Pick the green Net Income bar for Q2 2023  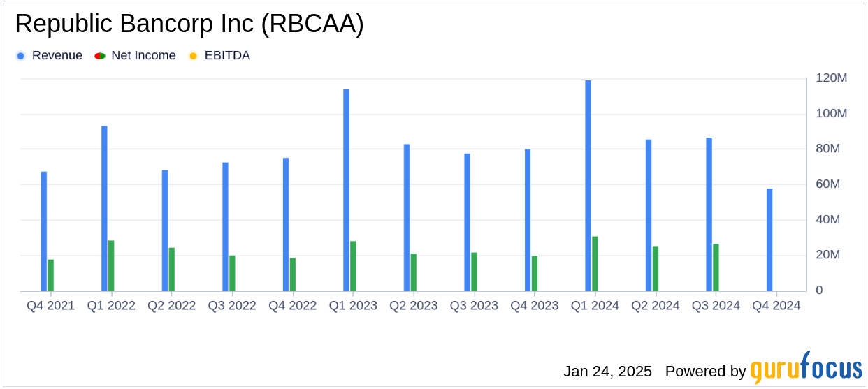coord(414,272)
